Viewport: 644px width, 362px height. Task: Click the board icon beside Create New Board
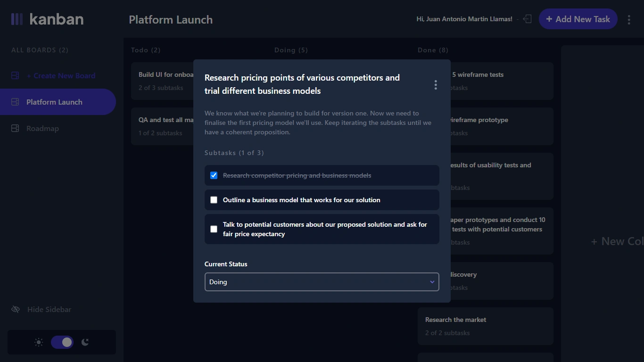[x=15, y=75]
